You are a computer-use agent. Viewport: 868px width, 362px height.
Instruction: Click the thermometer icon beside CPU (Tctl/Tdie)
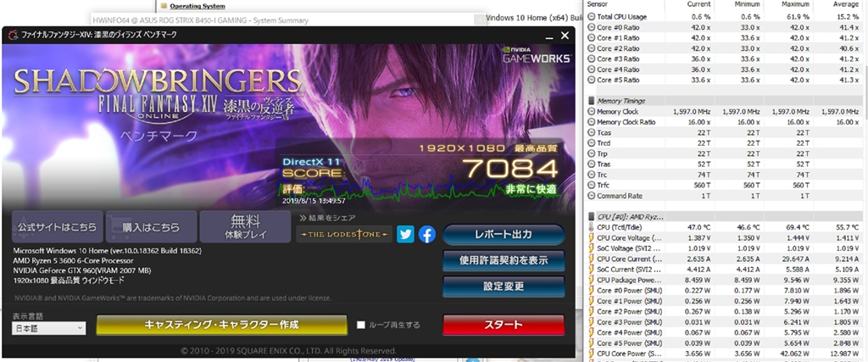(592, 227)
